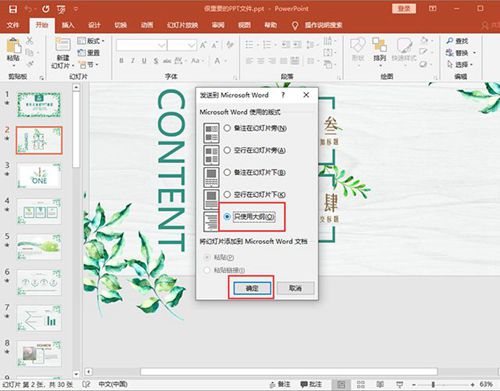Image resolution: width=500 pixels, height=391 pixels.
Task: Open the Design ribbon tab
Action: (94, 25)
